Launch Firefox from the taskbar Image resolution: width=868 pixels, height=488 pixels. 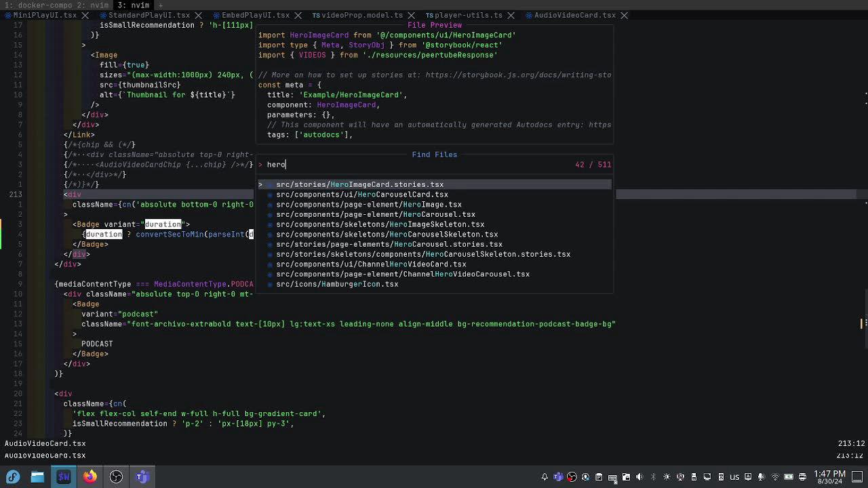click(x=90, y=476)
